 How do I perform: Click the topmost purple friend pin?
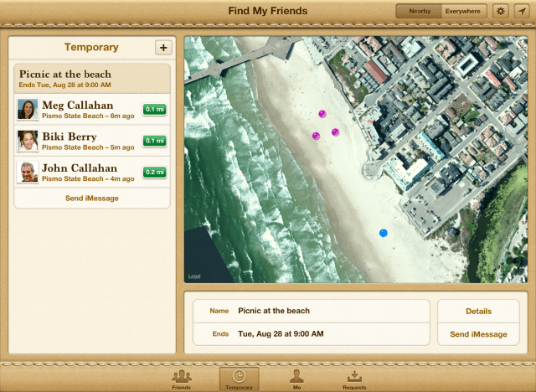pos(322,114)
